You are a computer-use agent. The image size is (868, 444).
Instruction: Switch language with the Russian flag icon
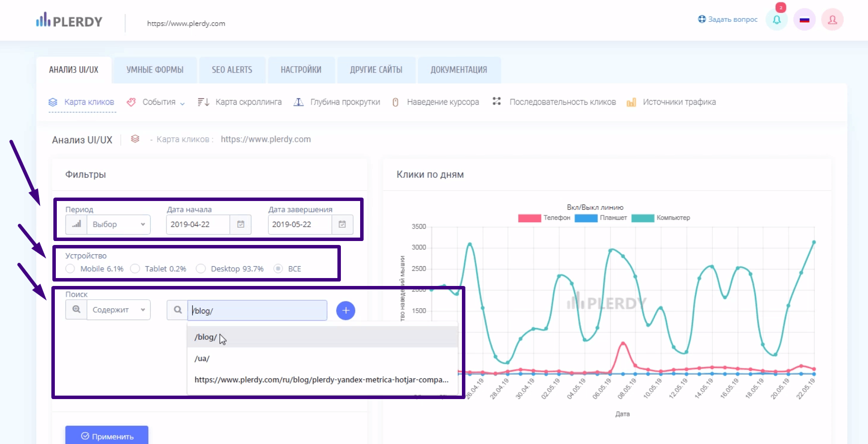click(x=804, y=20)
